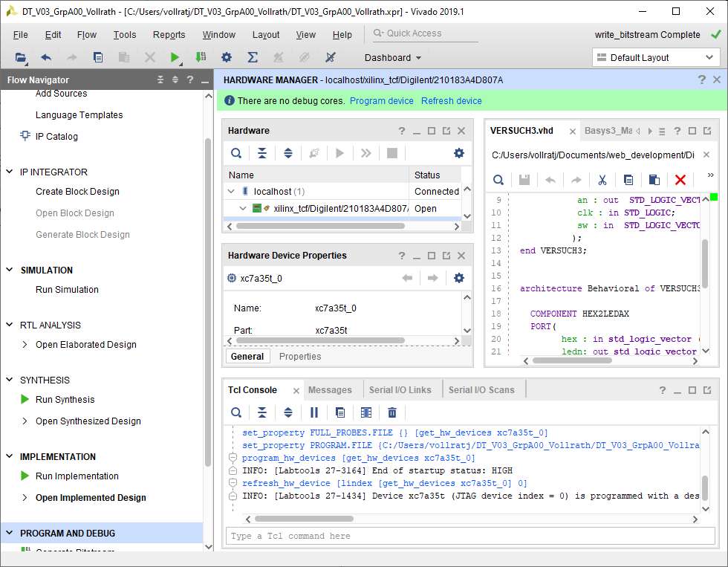Click the Program device link
Image resolution: width=728 pixels, height=567 pixels.
tap(381, 101)
